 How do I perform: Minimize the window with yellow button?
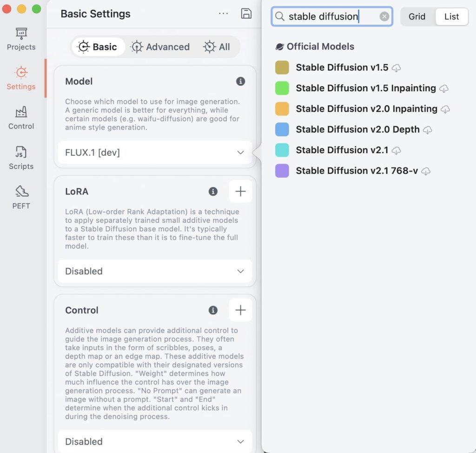(x=21, y=9)
